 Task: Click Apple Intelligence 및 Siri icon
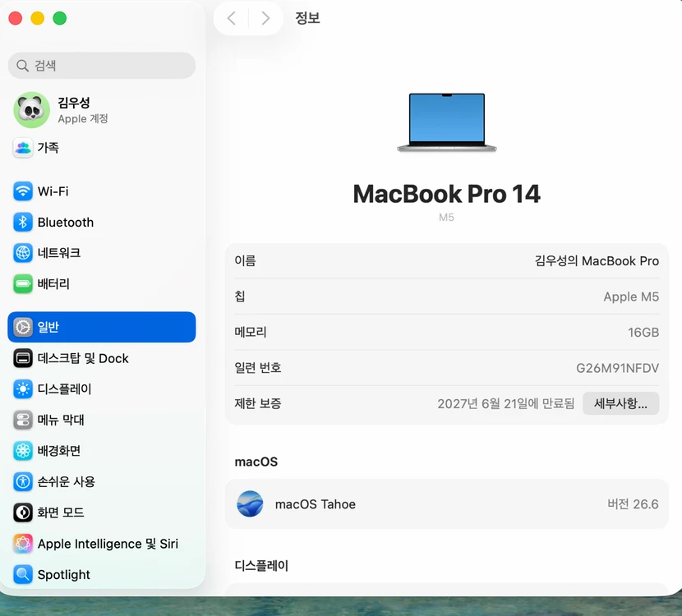(23, 544)
